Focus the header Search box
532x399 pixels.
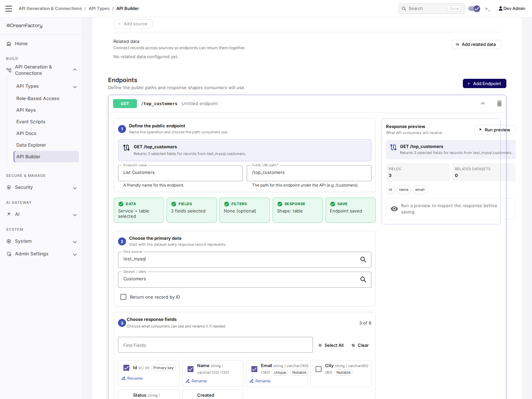click(x=431, y=9)
